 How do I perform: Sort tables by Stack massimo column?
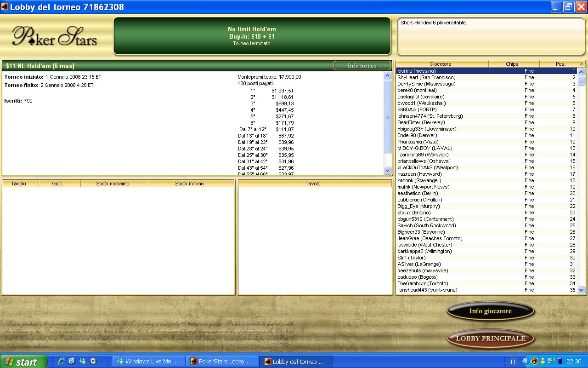click(114, 184)
